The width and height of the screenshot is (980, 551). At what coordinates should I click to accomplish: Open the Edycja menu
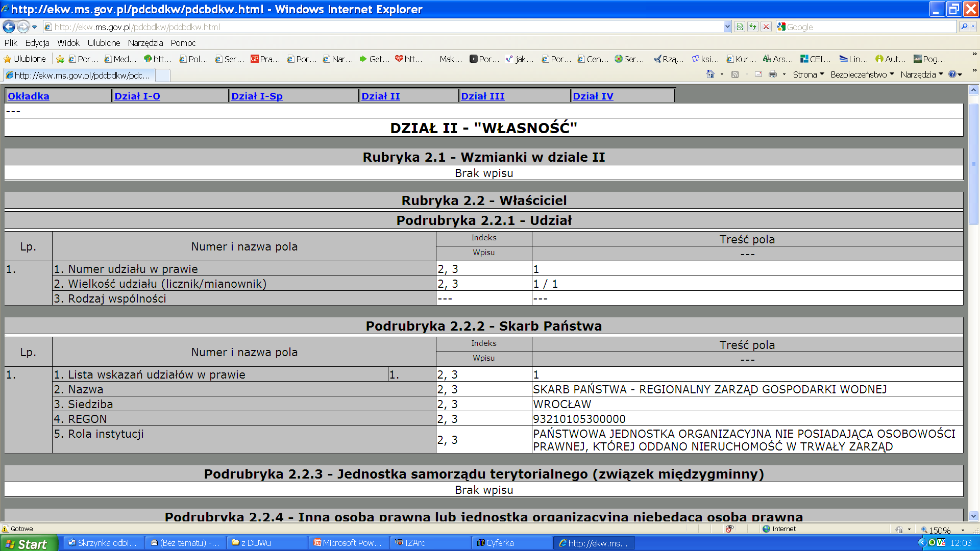(37, 43)
